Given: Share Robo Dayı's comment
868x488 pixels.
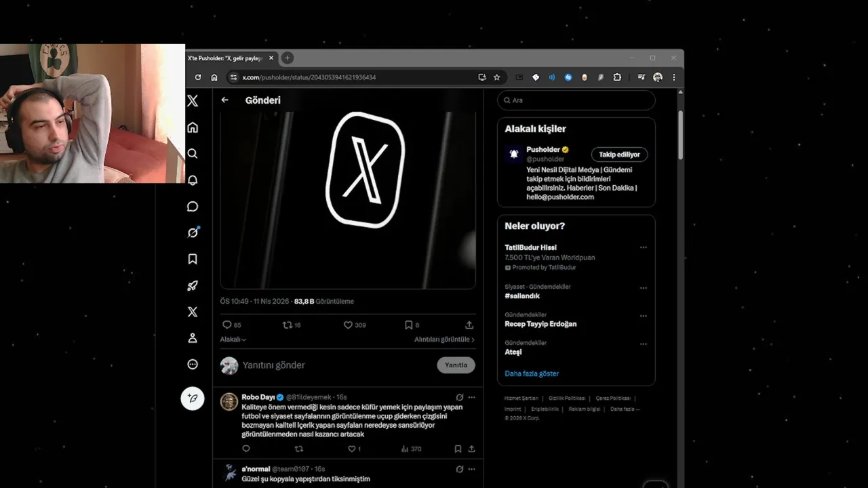Looking at the screenshot, I should pos(471,449).
